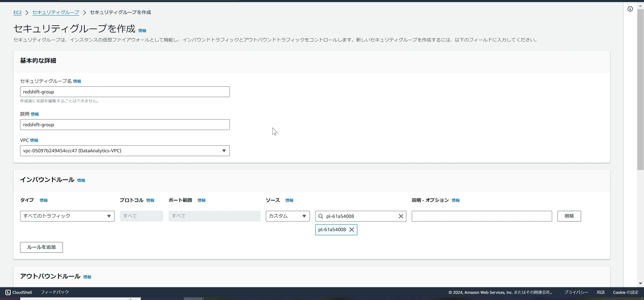
Task: Go to セキュリティグループ breadcrumb link
Action: point(56,13)
